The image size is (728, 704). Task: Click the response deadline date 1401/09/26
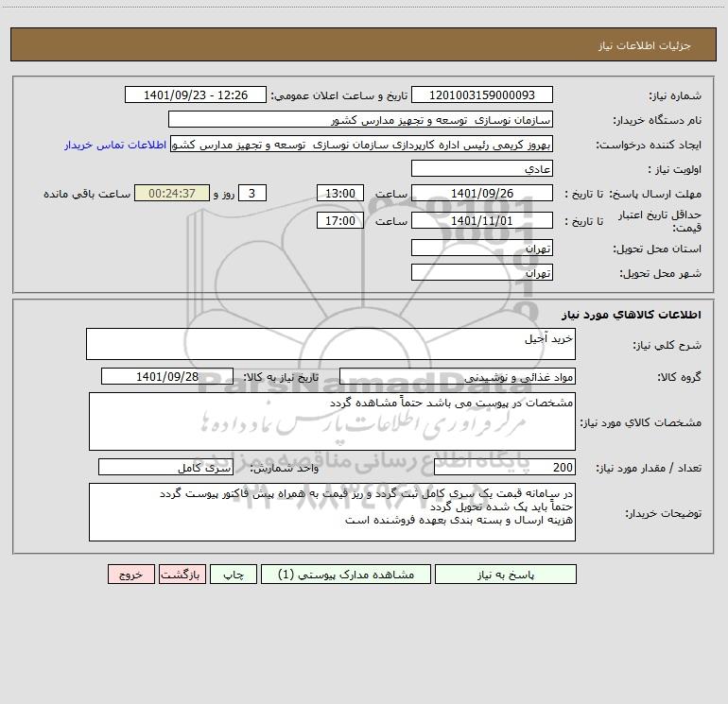[482, 193]
